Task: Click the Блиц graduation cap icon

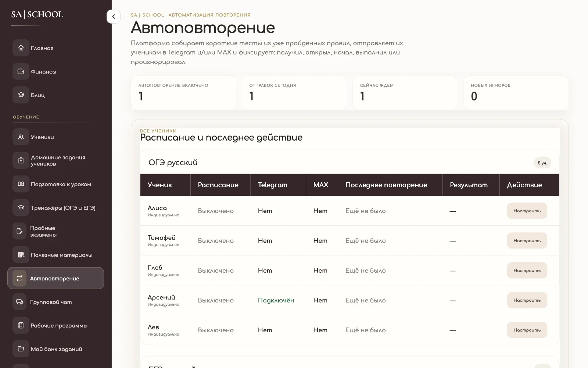Action: [21, 95]
